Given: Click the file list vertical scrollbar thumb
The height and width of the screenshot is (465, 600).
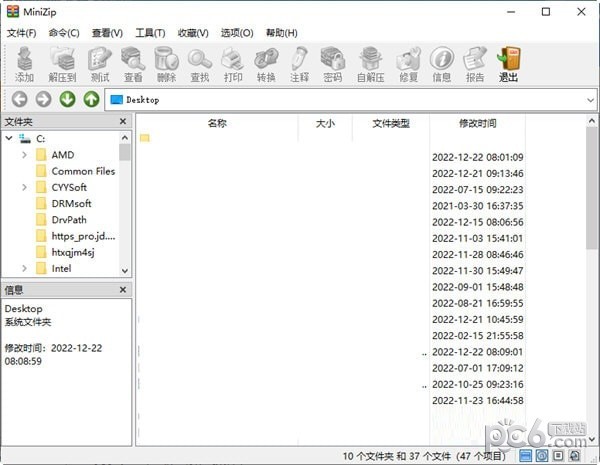Looking at the screenshot, I should pos(592,188).
